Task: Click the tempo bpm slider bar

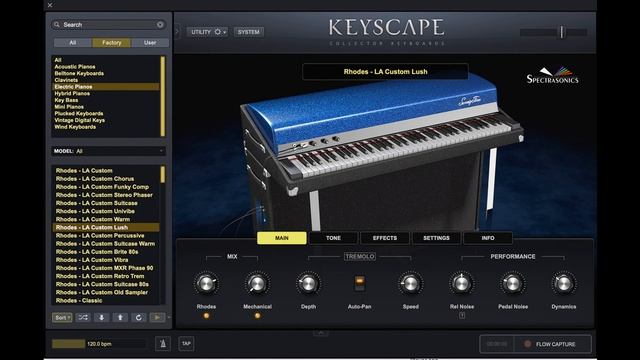Action: point(98,344)
